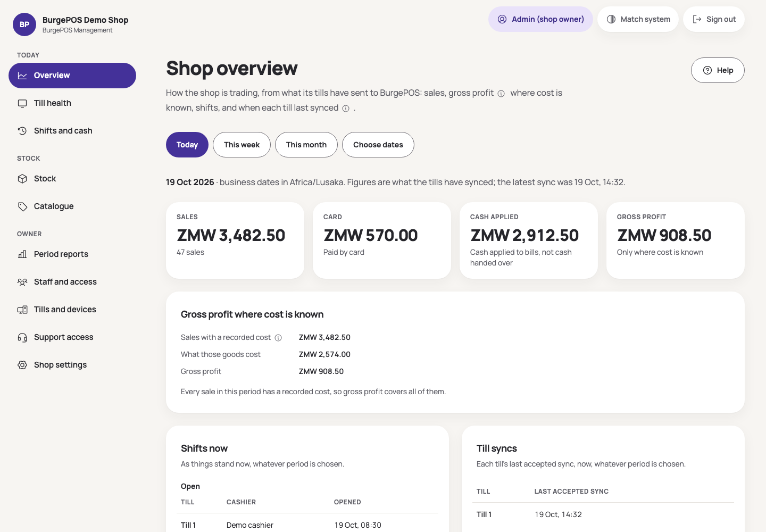Click the opened time '19 Oct, 08:30'

coord(358,525)
